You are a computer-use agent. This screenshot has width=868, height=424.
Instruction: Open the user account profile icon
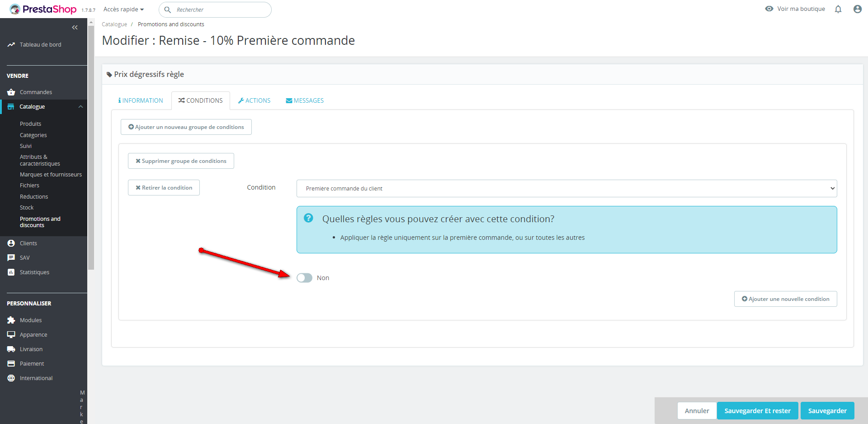point(857,9)
